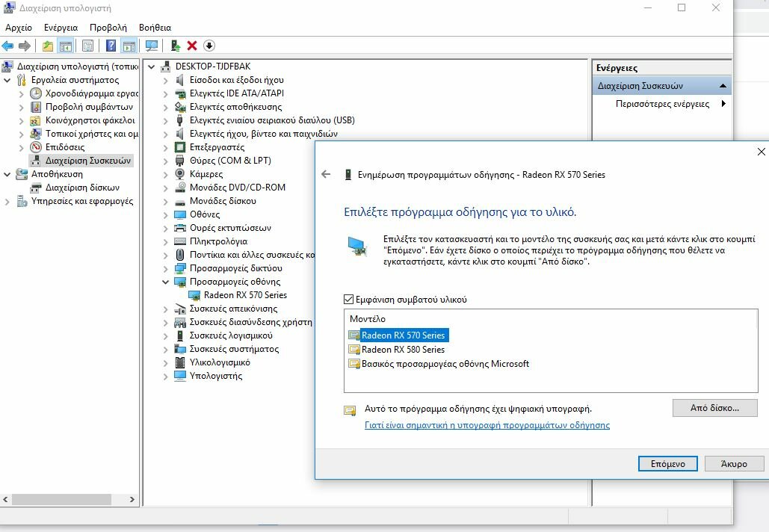Click the Πληκτρολόγια keyboard icon

point(180,241)
